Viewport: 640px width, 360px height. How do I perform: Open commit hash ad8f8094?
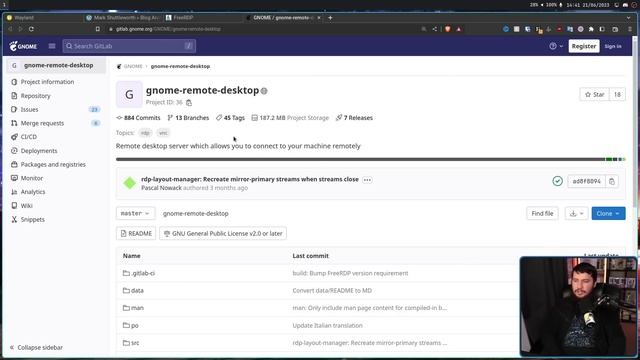point(587,181)
